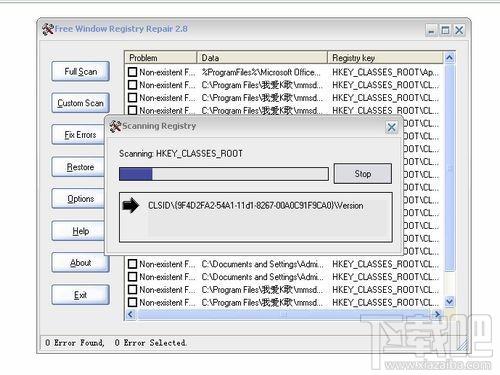Click the horizontal scrollbar right arrow
The width and height of the screenshot is (500, 375).
tap(437, 314)
